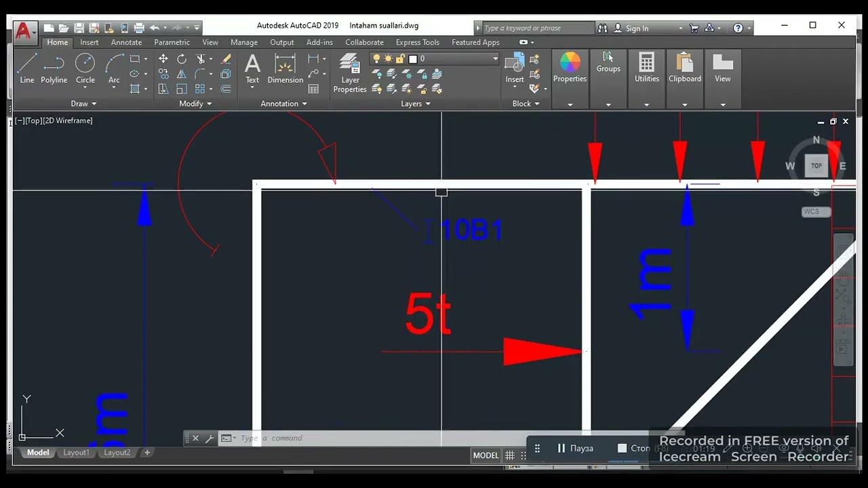Activate the Offset tool
The width and height of the screenshot is (868, 488).
226,89
